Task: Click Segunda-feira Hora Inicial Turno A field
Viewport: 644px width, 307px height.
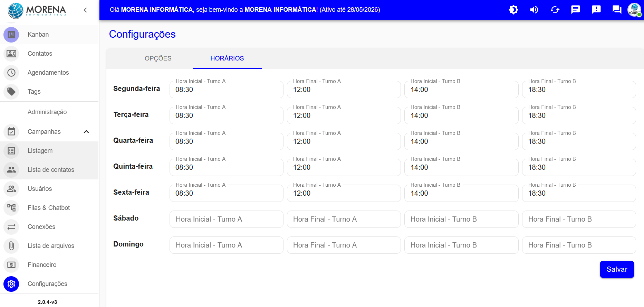Action: click(226, 90)
